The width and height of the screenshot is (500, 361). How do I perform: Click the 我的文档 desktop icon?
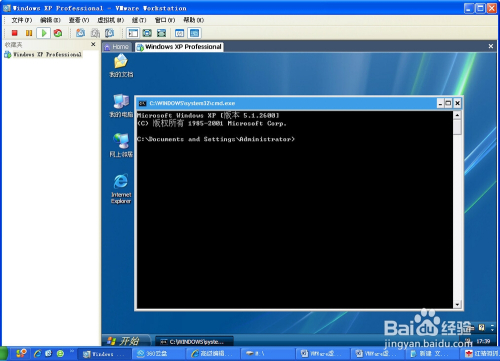tap(121, 66)
